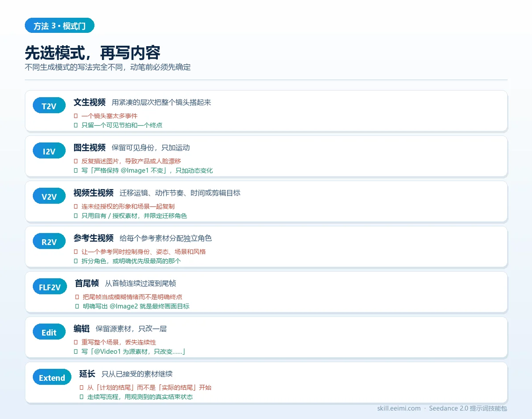The height and width of the screenshot is (419, 532).
Task: Click subtitle 不同生成模式的写法完全不同
Action: 108,67
